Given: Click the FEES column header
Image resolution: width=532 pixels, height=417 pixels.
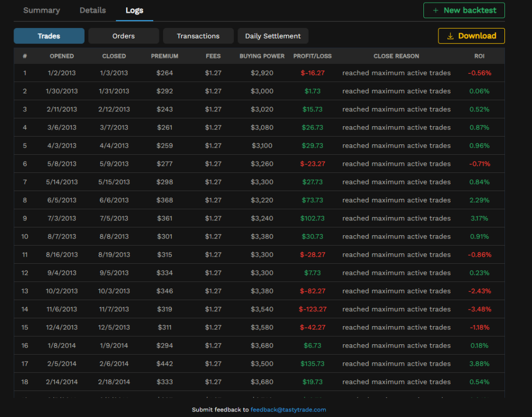Looking at the screenshot, I should 213,56.
